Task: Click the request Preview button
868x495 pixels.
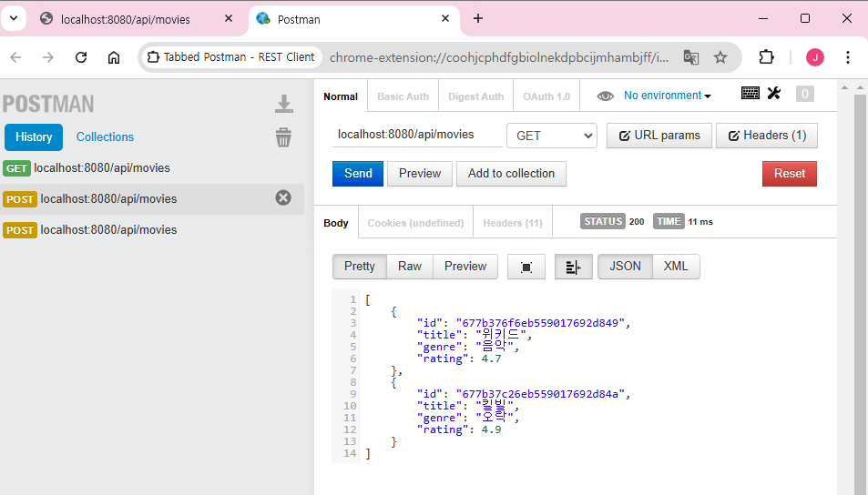Action: tap(420, 174)
